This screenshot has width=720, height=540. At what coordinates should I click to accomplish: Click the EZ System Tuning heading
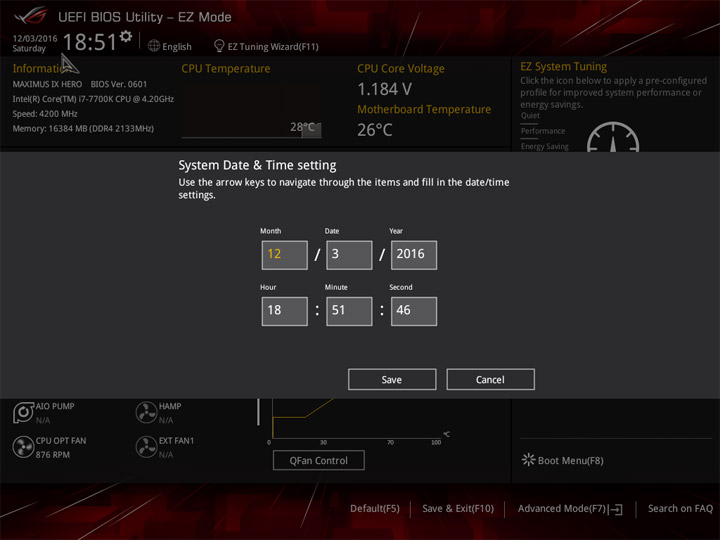coord(563,67)
